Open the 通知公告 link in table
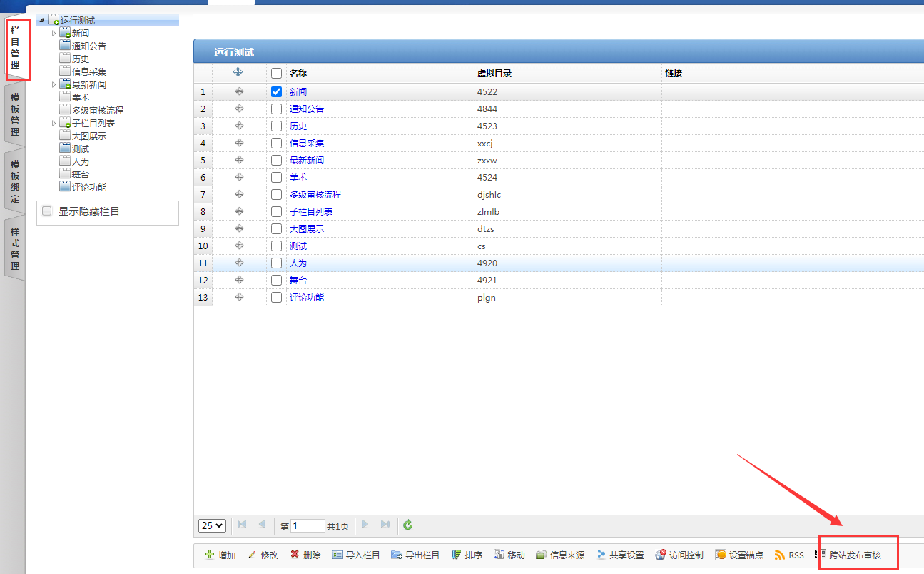Screen dimensions: 924x574 [x=306, y=109]
